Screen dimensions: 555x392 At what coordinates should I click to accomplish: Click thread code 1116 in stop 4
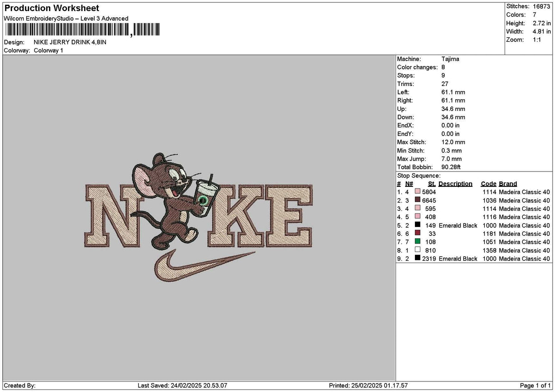[489, 217]
